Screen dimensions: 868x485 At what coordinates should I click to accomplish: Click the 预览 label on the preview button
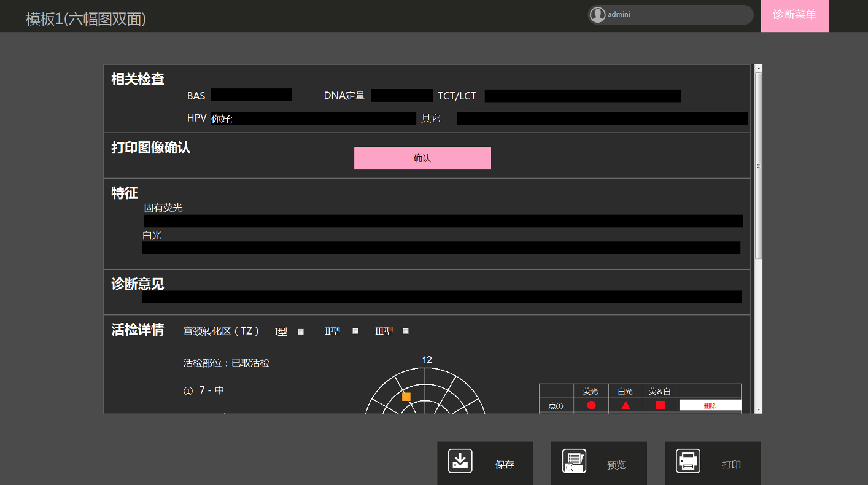click(616, 465)
